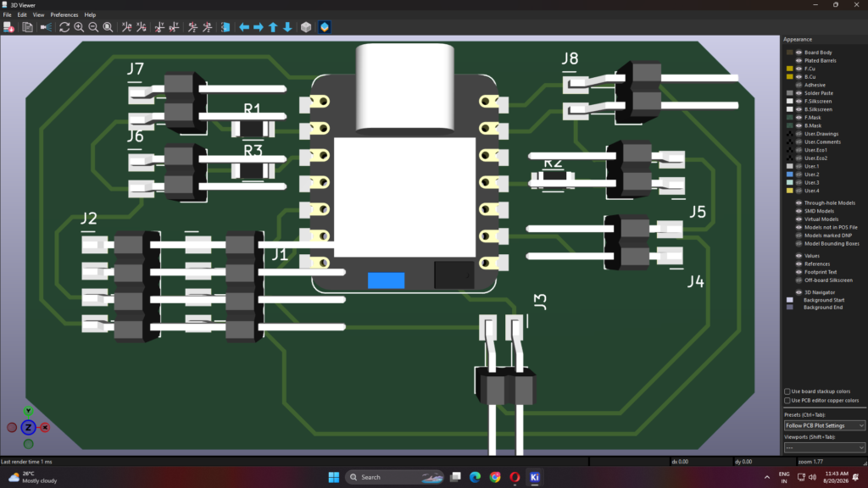Hide the 3D Navigator eye toggle
Screen dimensions: 868x488
798,292
